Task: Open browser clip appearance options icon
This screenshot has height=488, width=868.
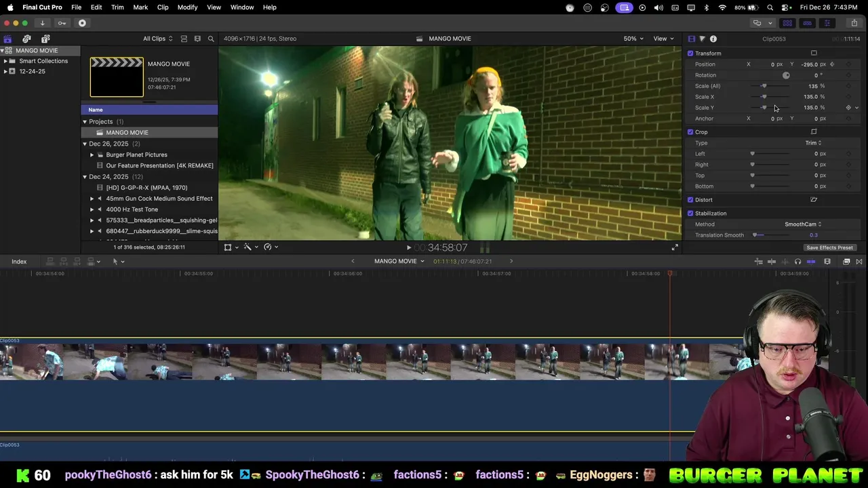Action: point(197,39)
